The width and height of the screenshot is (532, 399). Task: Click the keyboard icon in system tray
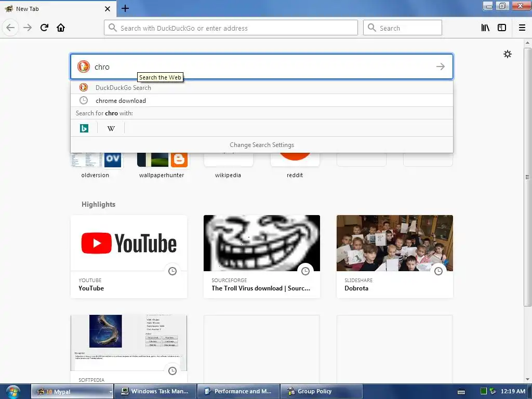(x=461, y=392)
